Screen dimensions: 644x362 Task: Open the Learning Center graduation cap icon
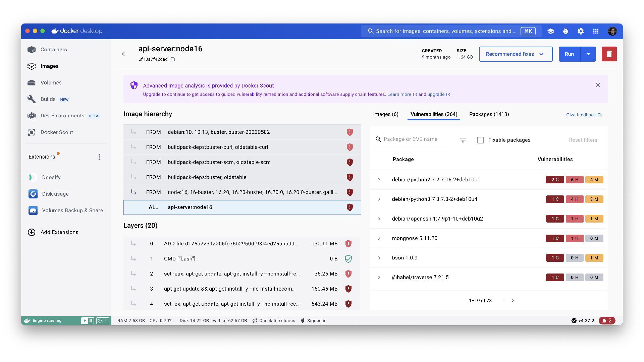[x=550, y=31]
